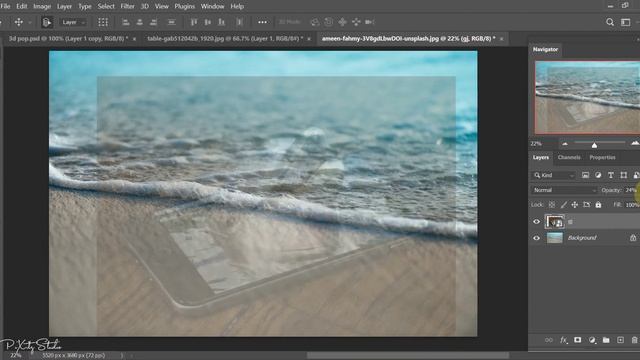
Task: Click the 3D pan mode icon
Action: pyautogui.click(x=342, y=22)
